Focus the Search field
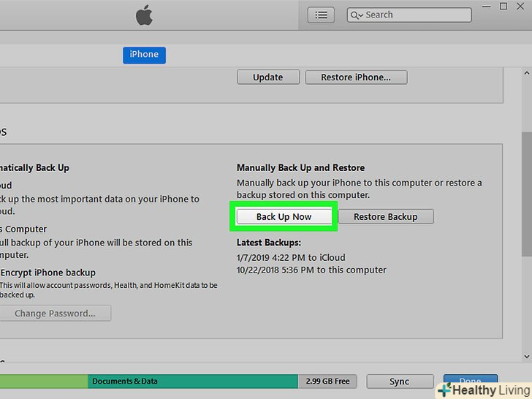This screenshot has width=532, height=399. pos(409,15)
